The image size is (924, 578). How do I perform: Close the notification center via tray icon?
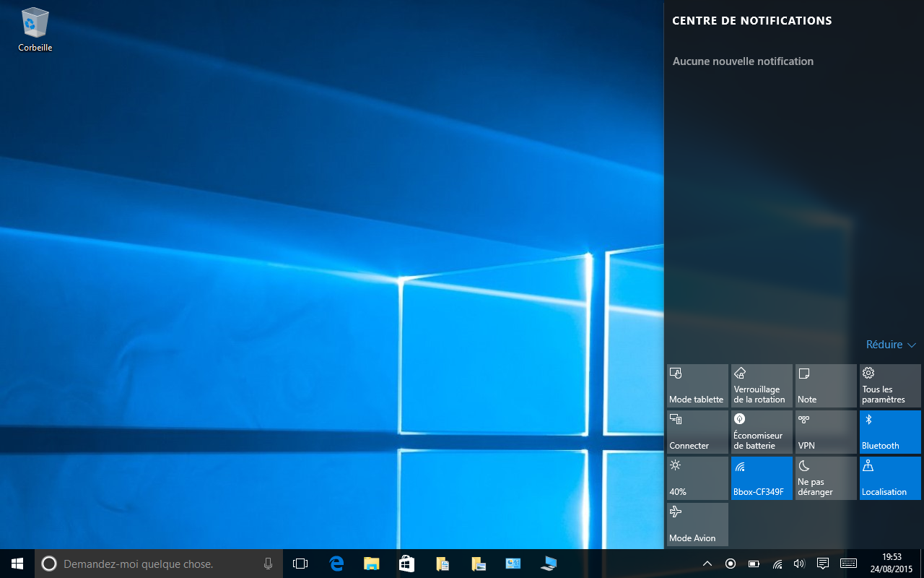[822, 564]
